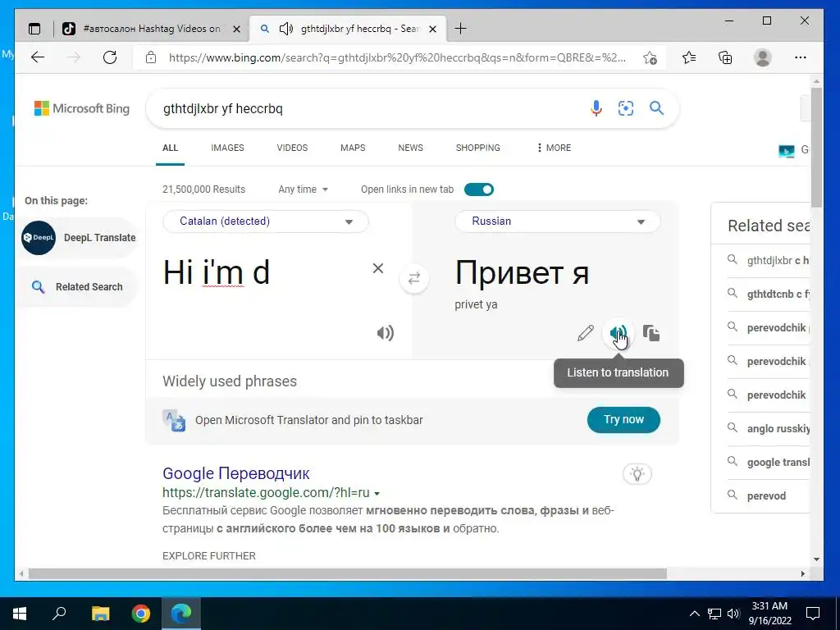
Task: Edit the translation with pencil icon
Action: tap(586, 333)
